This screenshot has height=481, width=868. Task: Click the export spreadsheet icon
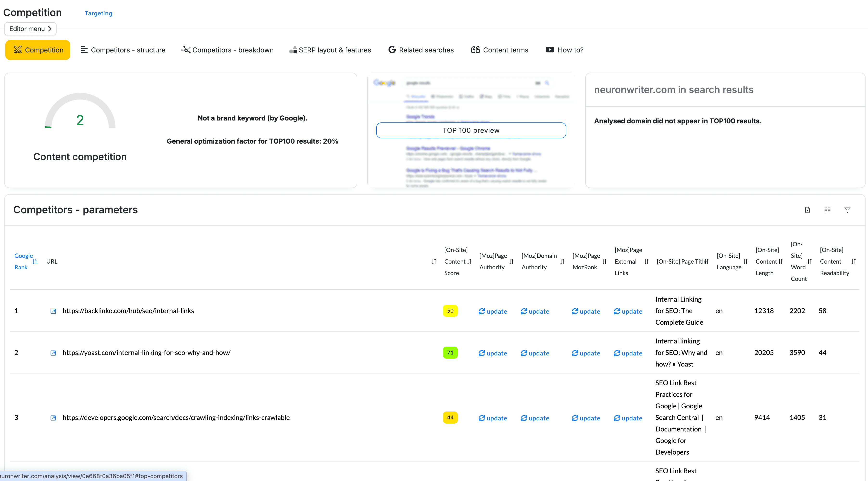807,210
